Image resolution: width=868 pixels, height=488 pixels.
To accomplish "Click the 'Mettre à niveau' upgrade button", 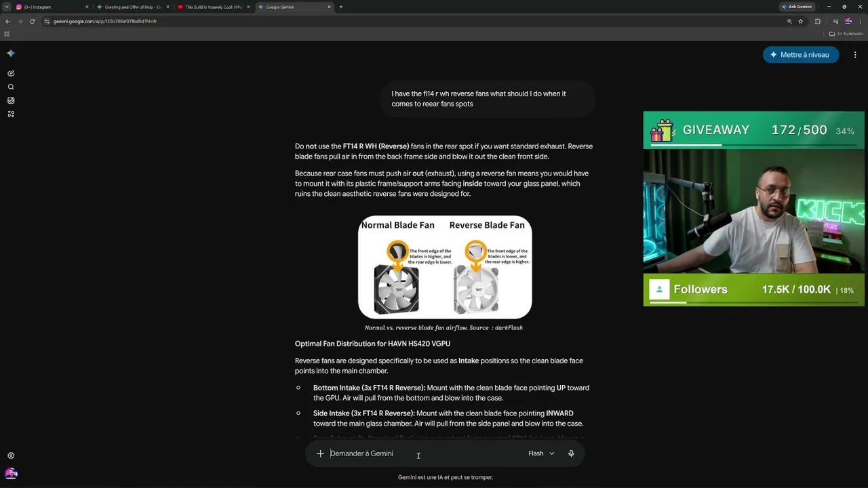I will [801, 55].
